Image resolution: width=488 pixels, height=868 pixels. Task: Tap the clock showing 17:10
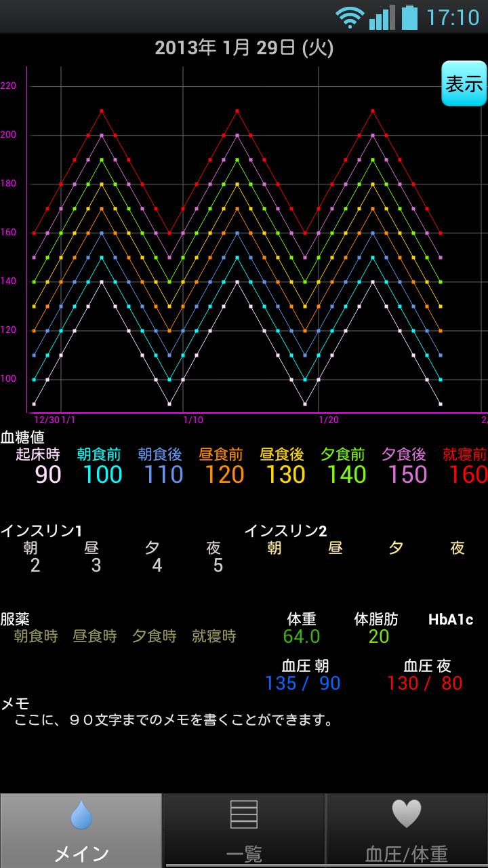pyautogui.click(x=452, y=18)
